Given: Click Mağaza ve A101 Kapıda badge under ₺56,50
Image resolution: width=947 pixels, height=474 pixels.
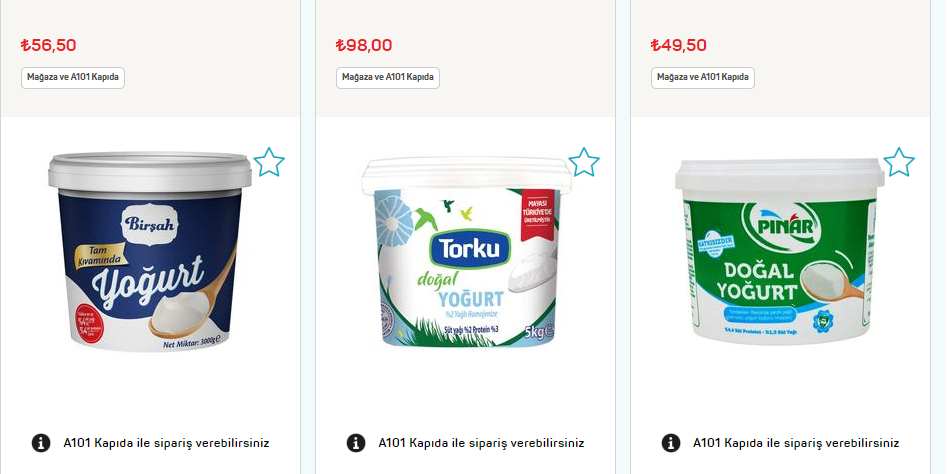Looking at the screenshot, I should click(73, 77).
